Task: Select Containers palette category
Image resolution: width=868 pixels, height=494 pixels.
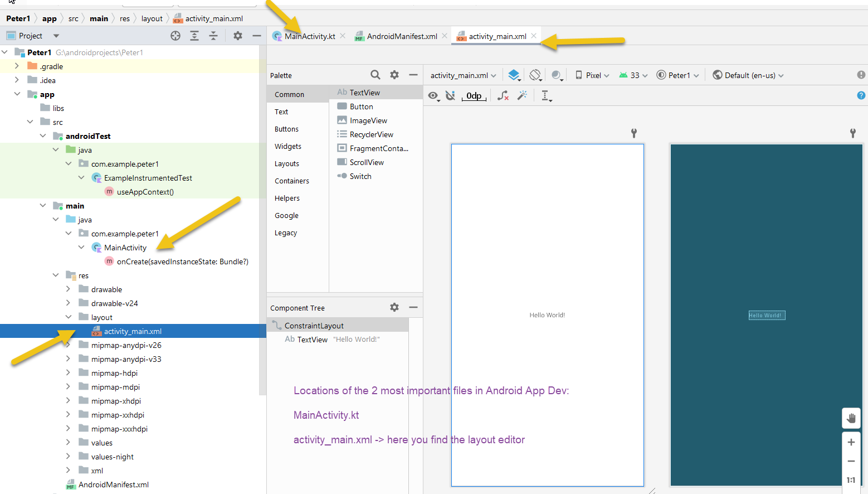Action: click(298, 181)
